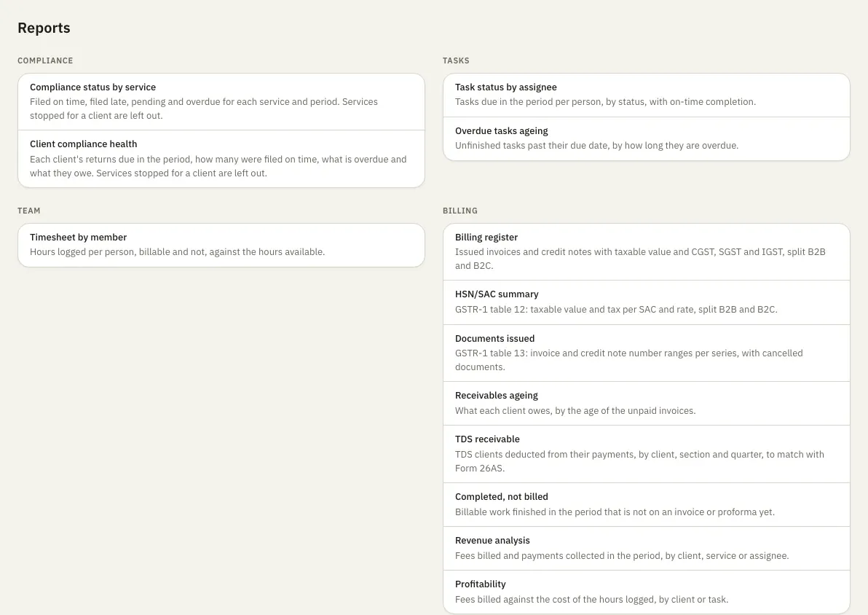
Task: Click 'Fees billed against the cost' text
Action: (x=592, y=600)
